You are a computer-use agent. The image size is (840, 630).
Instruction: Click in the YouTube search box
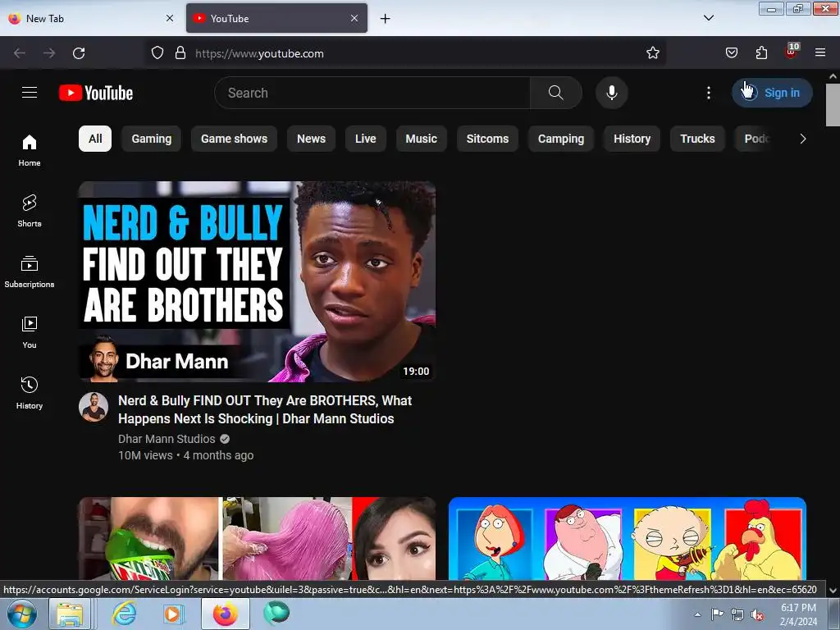point(372,93)
